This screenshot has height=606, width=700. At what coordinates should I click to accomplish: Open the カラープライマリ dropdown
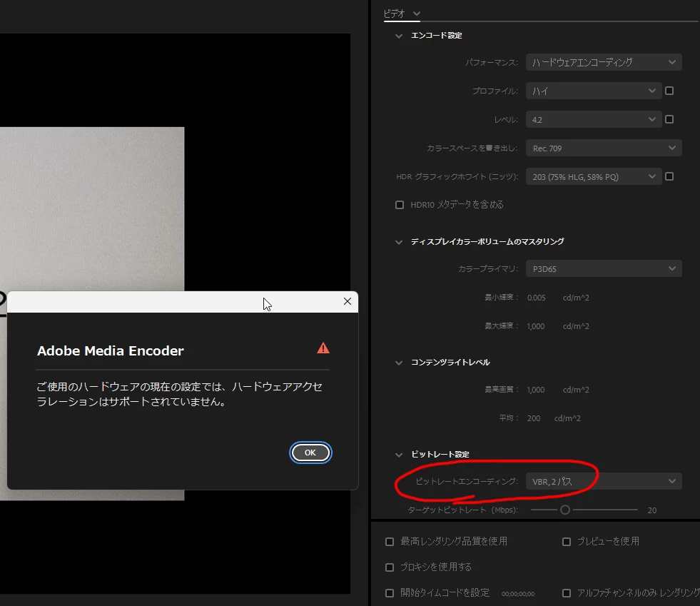[604, 268]
